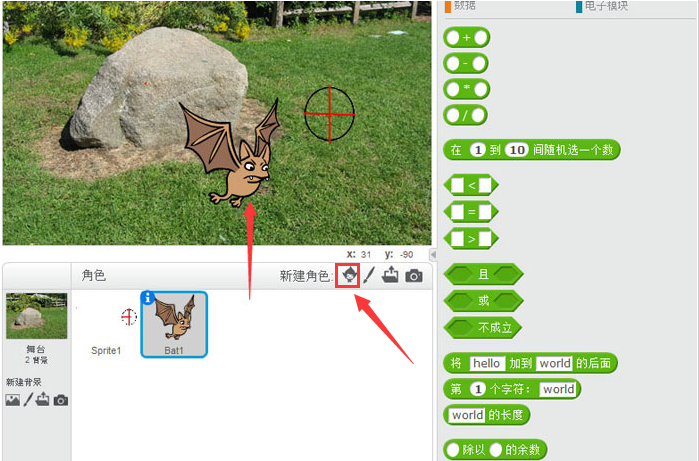Edit the value 10 in random block
Image resolution: width=699 pixels, height=461 pixels.
tap(516, 150)
